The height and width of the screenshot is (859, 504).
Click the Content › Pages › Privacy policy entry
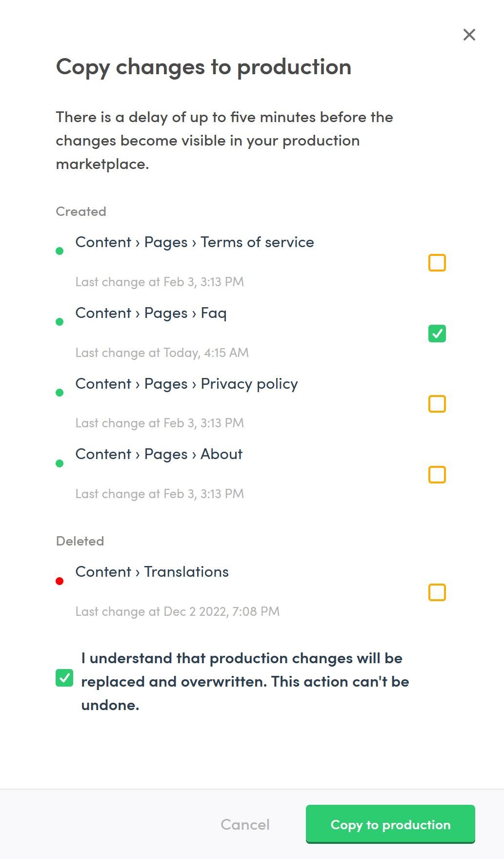[186, 384]
